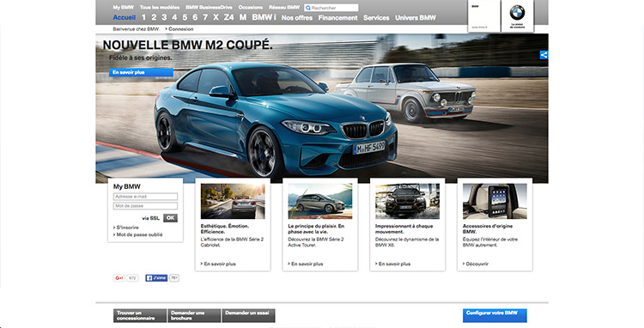Screen dimensions: 644x328
Task: Select the Accueil tab
Action: point(124,18)
